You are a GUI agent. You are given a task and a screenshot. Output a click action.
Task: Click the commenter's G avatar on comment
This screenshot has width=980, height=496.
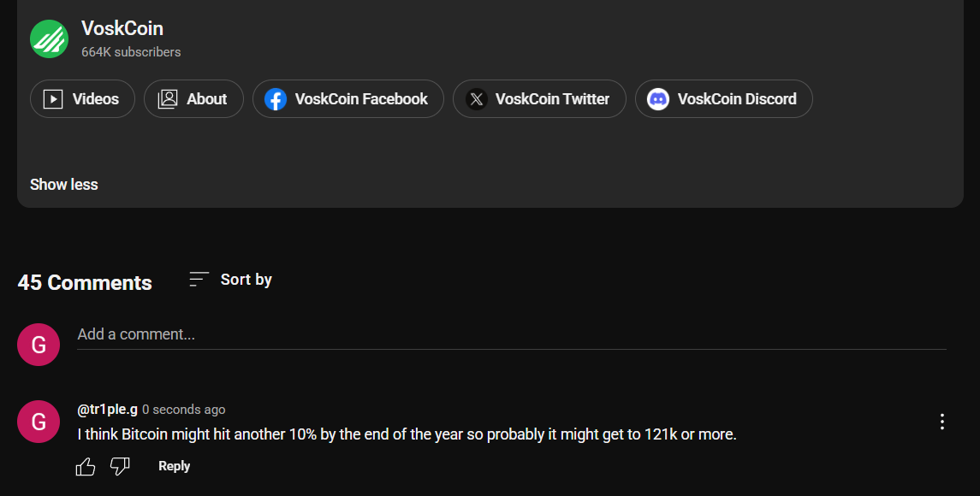(x=39, y=422)
